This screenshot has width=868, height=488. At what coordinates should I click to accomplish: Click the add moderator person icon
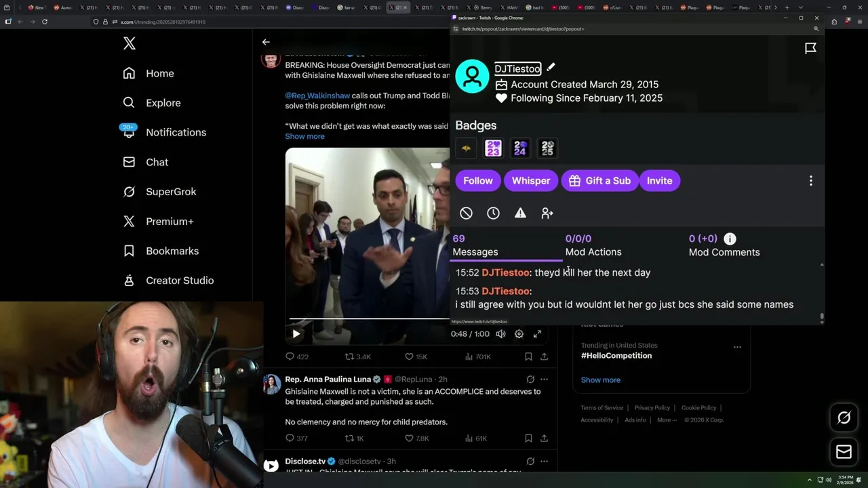point(547,213)
